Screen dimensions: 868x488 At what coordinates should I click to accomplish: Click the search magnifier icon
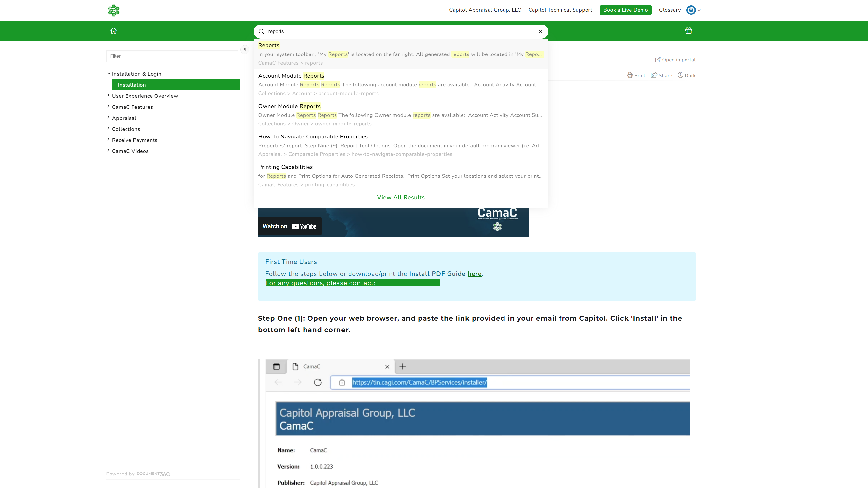[x=262, y=31]
